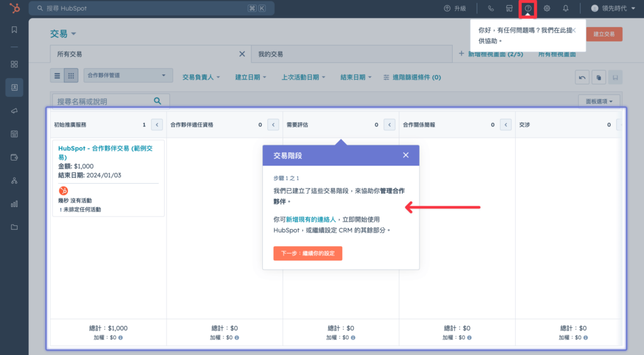
Task: Collapse the 合作關係簡報 column
Action: [x=506, y=125]
